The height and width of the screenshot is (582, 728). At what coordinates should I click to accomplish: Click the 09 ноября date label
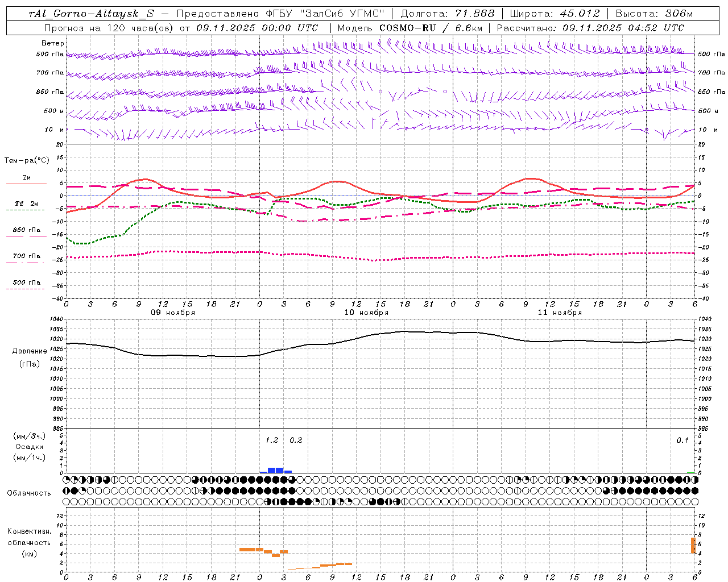tap(173, 313)
